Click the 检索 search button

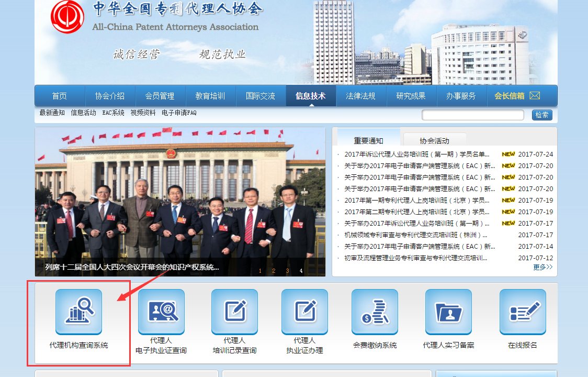(x=542, y=115)
